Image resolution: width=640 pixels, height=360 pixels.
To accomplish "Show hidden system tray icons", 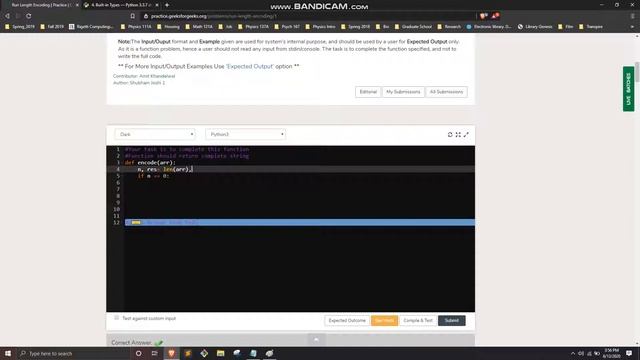I will 573,353.
